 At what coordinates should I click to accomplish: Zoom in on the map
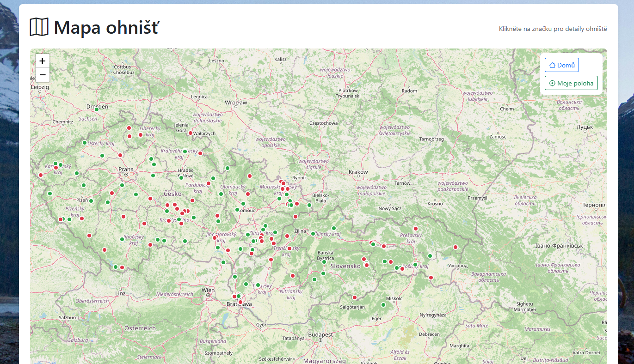coord(43,61)
